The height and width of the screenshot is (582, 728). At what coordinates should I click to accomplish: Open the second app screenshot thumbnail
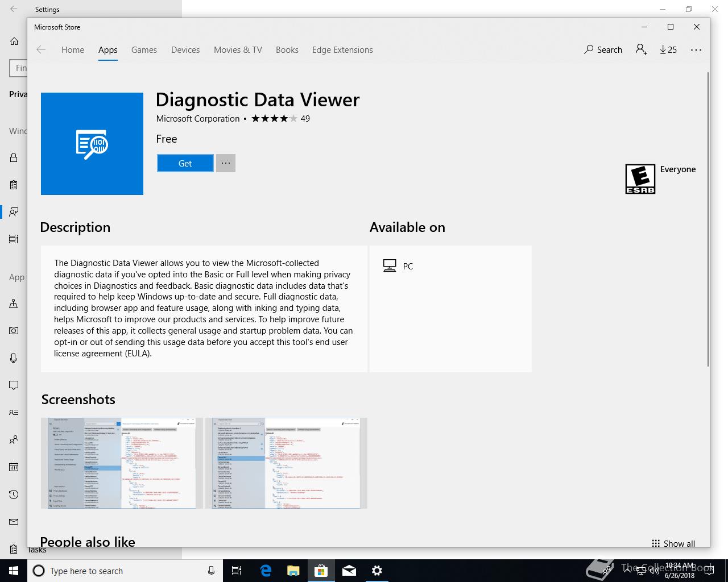(286, 463)
